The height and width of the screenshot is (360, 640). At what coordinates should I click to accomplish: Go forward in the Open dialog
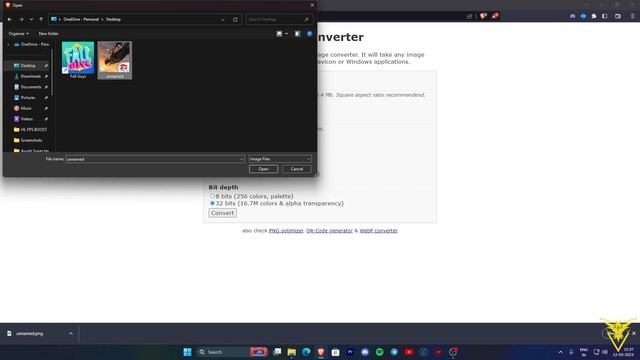(x=21, y=19)
